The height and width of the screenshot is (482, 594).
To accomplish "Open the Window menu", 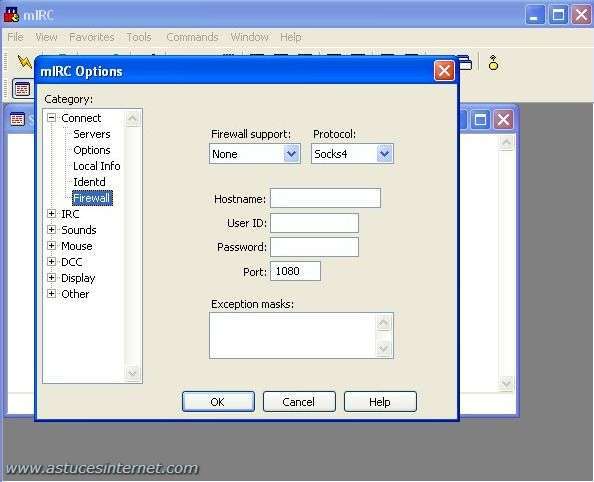I will pyautogui.click(x=249, y=37).
